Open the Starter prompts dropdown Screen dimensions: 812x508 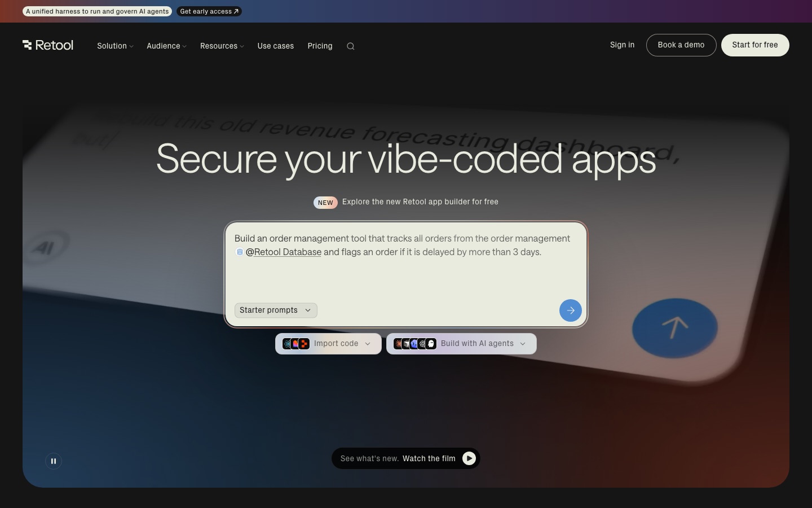276,310
